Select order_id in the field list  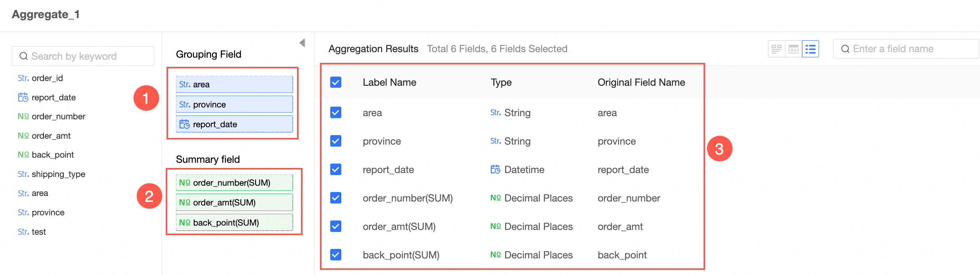(47, 78)
